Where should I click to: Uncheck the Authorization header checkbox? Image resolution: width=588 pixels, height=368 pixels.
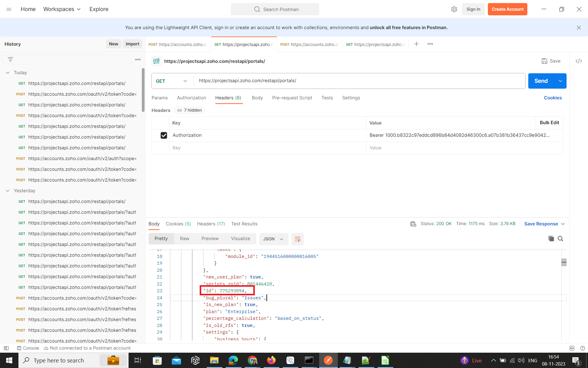coord(164,135)
